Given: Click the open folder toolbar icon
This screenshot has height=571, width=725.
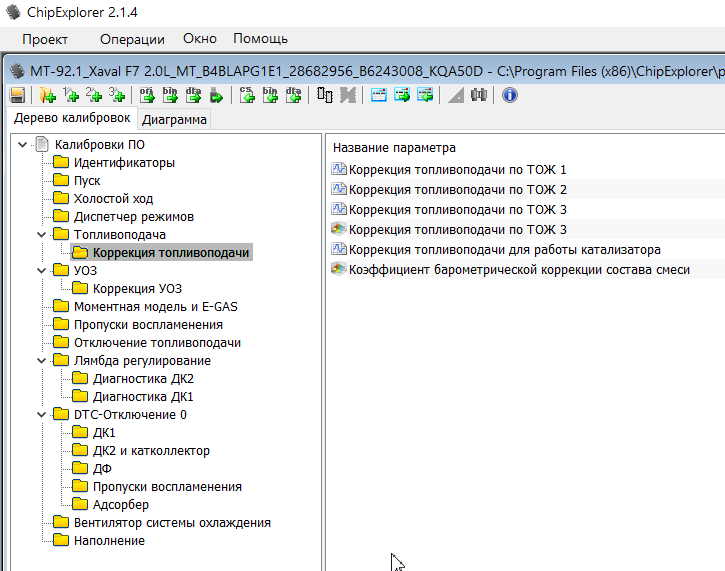Looking at the screenshot, I should click(47, 95).
